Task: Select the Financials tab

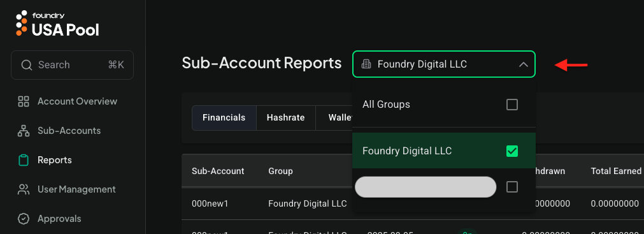Action: tap(224, 117)
